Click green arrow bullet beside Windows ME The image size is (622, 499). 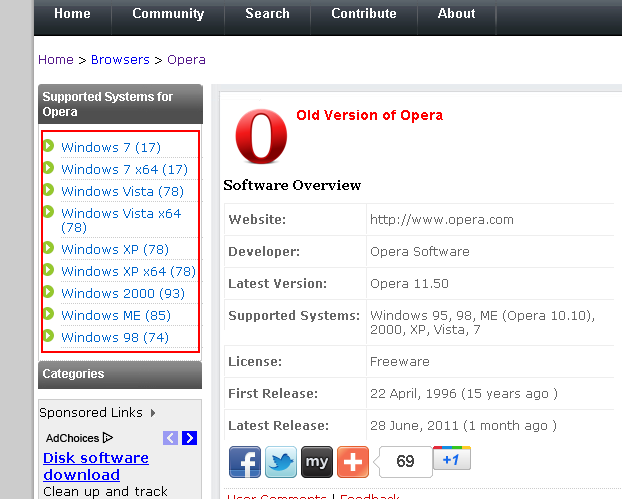click(48, 314)
